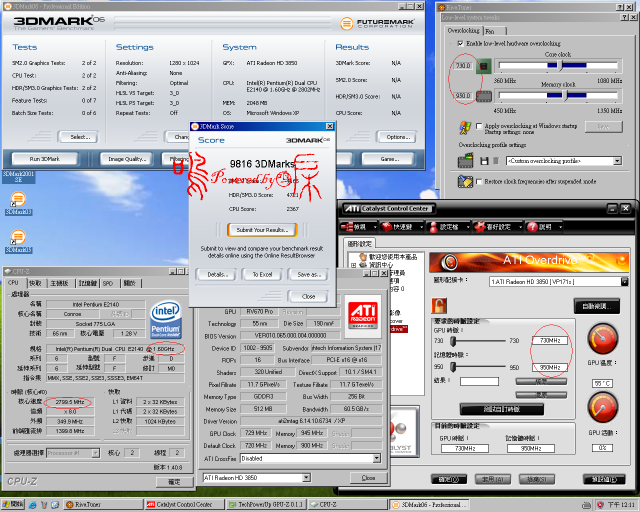Click Run 3DMark button
Image resolution: width=640 pixels, height=512 pixels.
point(44,159)
